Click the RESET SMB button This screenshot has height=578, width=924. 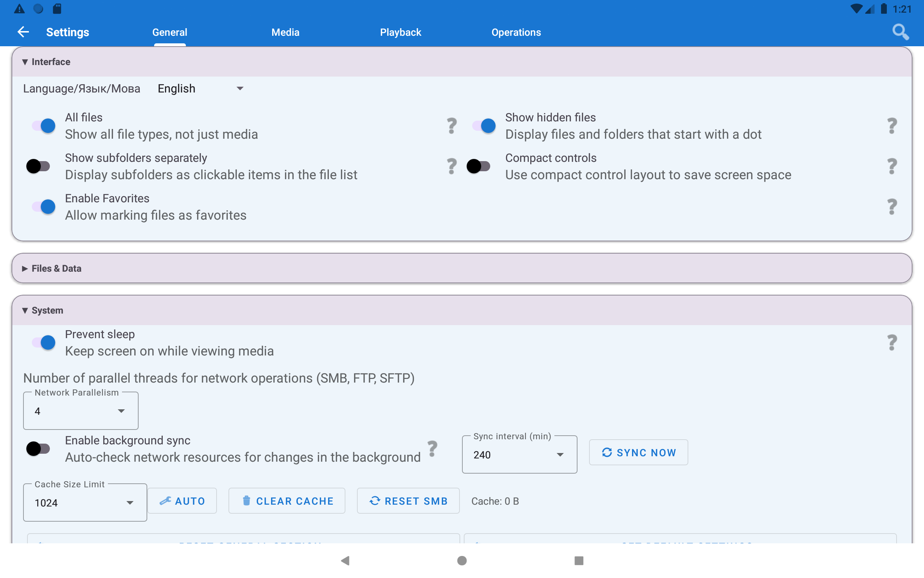click(408, 501)
